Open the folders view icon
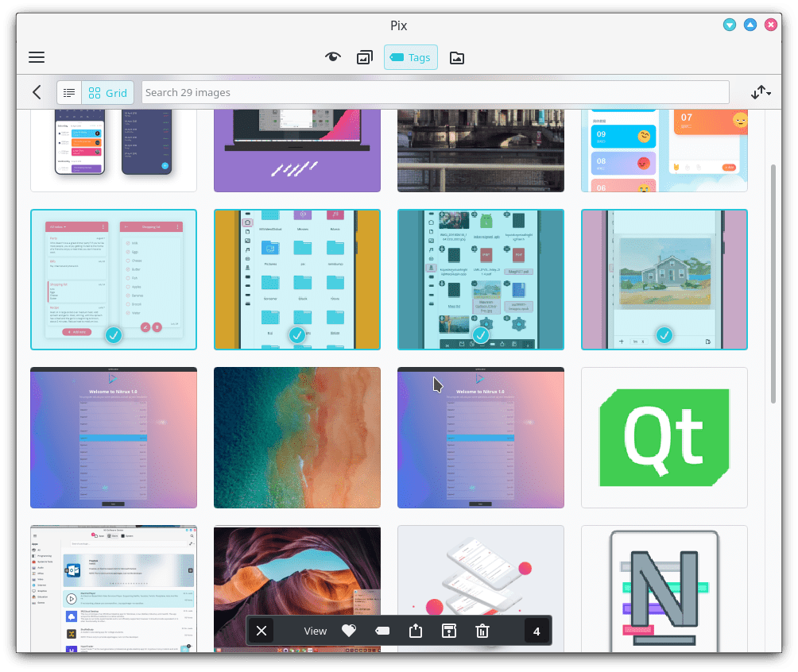The image size is (798, 672). point(456,57)
